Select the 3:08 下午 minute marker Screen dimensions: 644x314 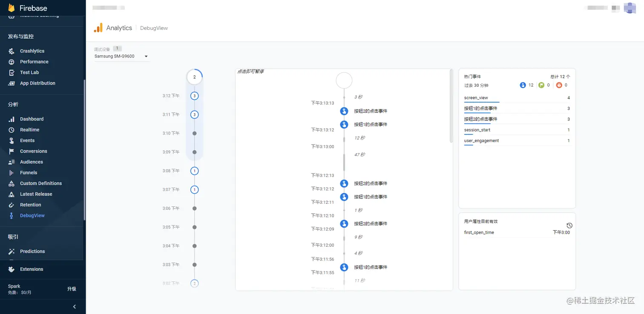195,171
